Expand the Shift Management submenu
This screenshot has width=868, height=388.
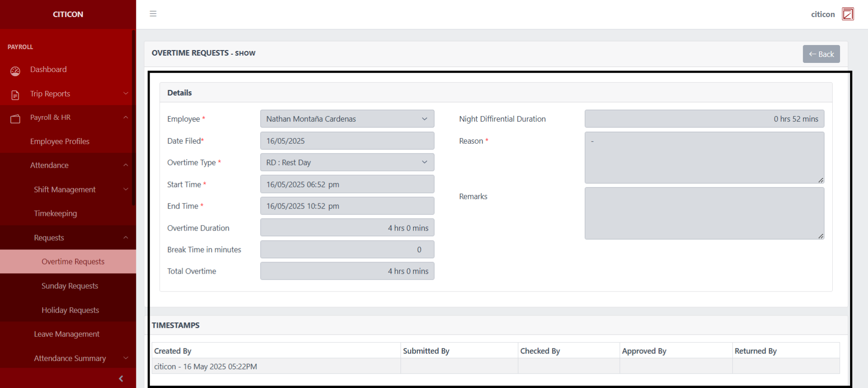tap(126, 189)
